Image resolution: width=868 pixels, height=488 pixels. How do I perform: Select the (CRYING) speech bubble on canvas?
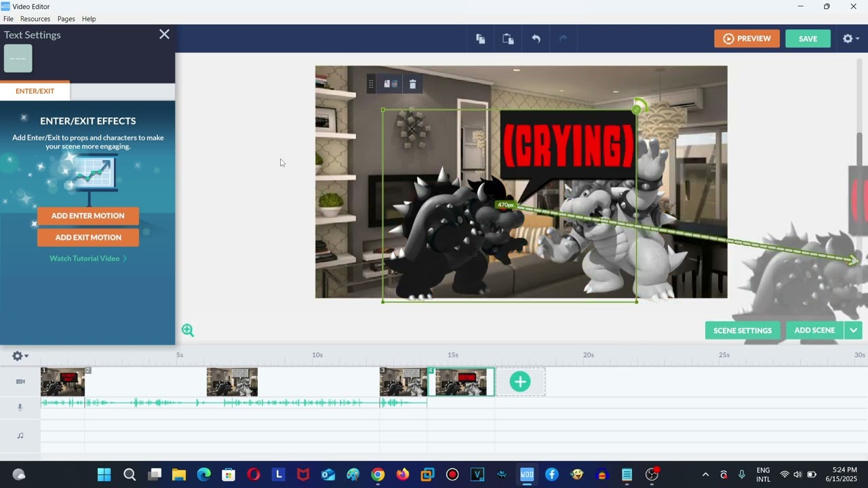tap(568, 147)
